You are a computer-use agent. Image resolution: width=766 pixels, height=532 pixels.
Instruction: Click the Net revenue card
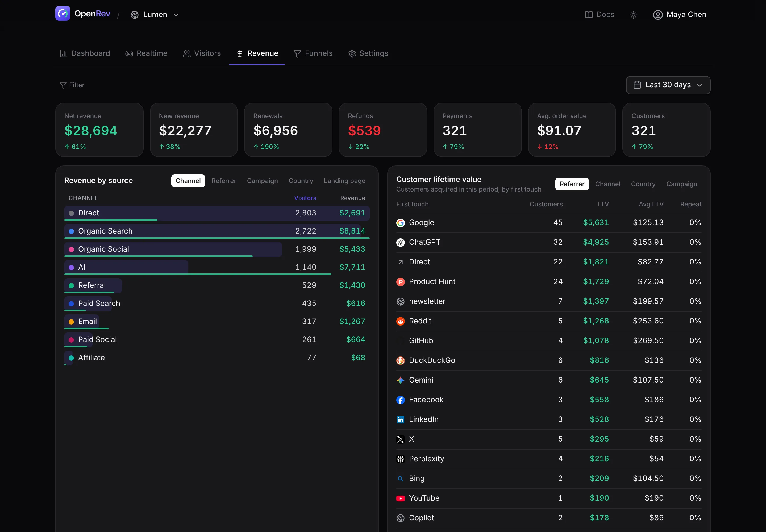click(x=99, y=130)
